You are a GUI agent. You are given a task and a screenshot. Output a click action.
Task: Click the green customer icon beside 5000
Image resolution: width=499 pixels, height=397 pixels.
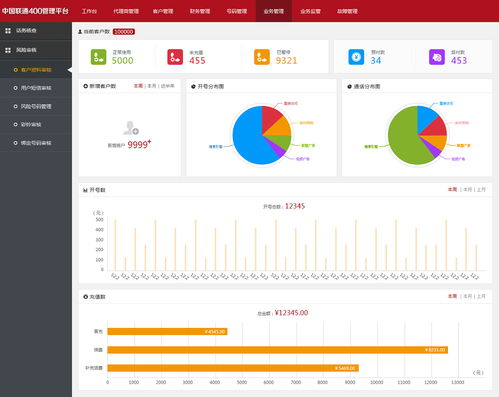point(98,57)
